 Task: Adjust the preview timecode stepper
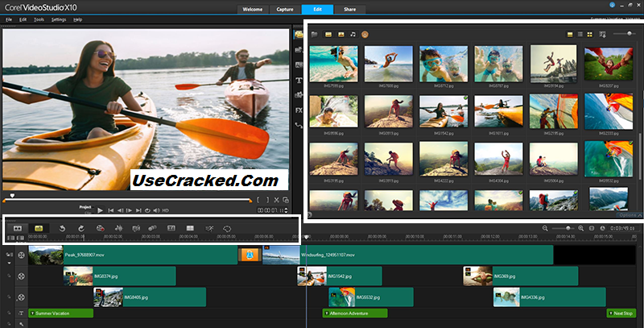287,210
